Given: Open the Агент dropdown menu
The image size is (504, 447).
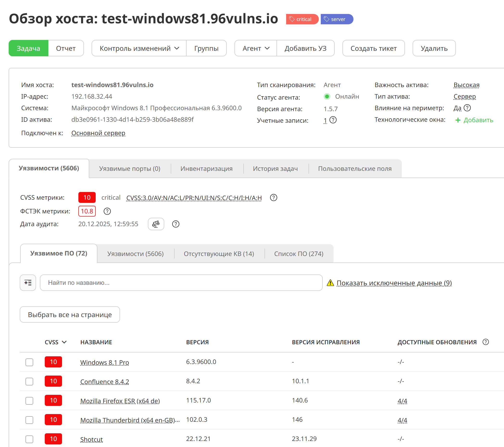Looking at the screenshot, I should click(256, 48).
